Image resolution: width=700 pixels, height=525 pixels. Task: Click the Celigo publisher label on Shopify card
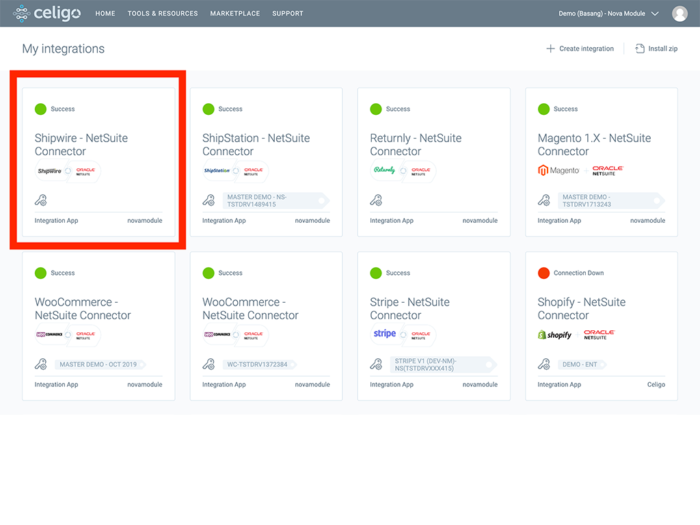[x=656, y=384]
